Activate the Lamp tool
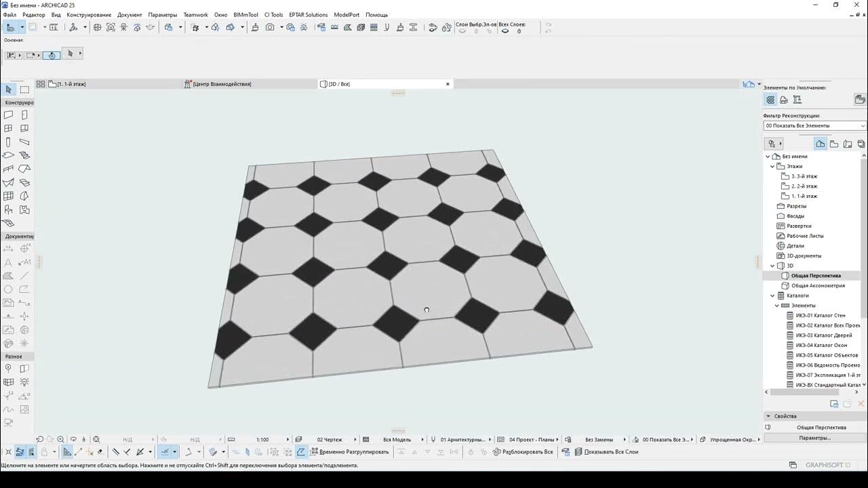Image resolution: width=868 pixels, height=488 pixels. (x=24, y=382)
